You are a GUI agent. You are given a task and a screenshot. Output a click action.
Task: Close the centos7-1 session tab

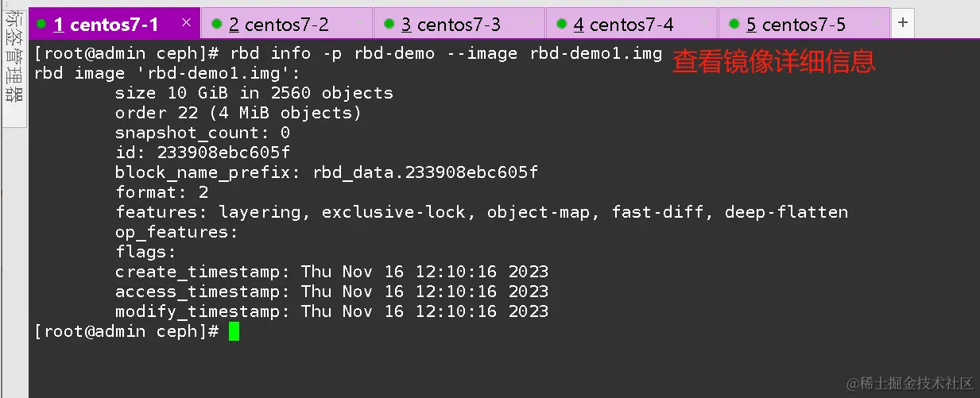click(x=187, y=23)
